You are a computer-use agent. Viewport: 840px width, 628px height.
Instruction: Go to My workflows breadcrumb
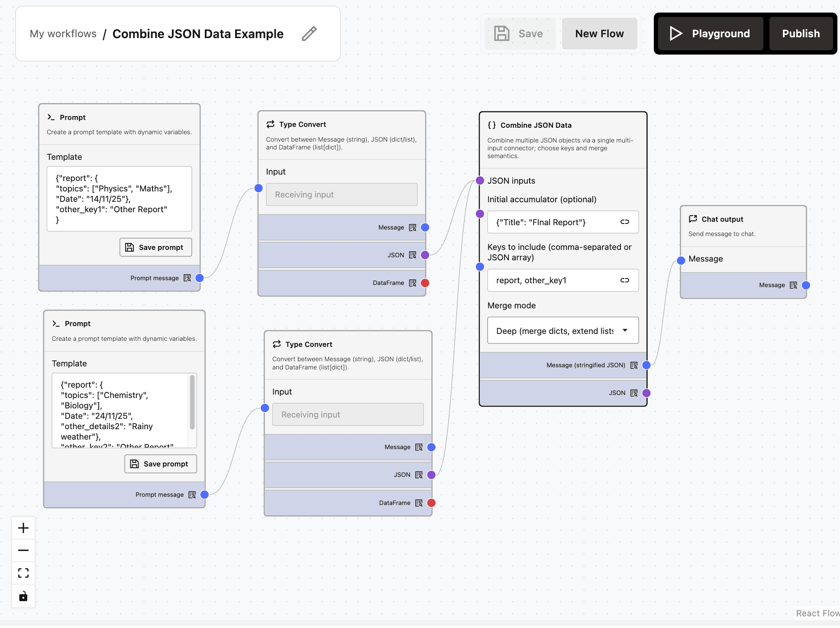click(x=63, y=34)
